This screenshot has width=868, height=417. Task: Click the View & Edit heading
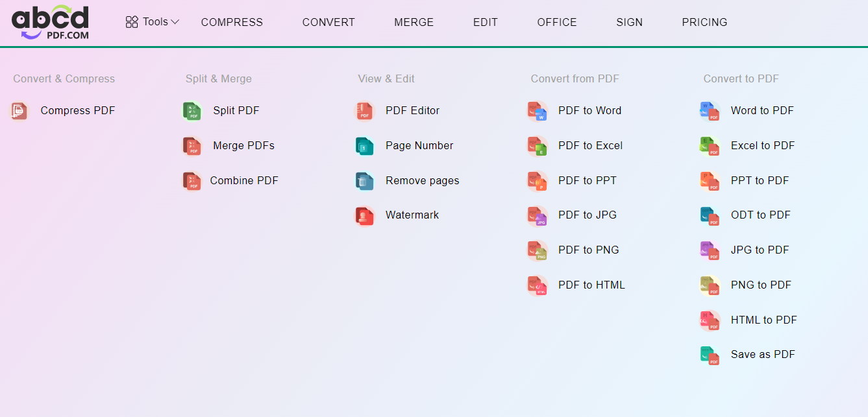[386, 79]
